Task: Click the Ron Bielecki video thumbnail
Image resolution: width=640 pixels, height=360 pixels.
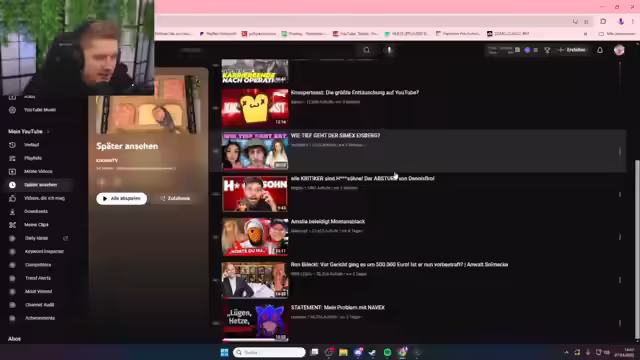Action: tap(255, 280)
